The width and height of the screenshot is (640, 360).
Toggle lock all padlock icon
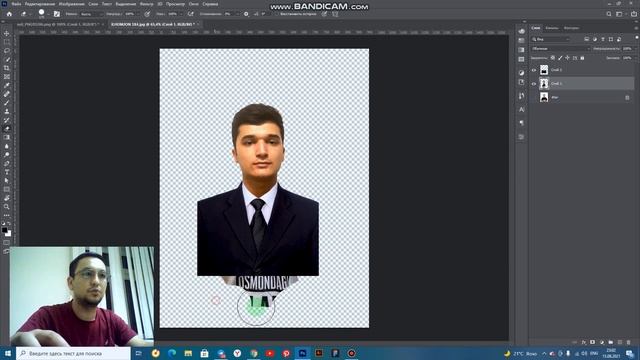pyautogui.click(x=582, y=58)
